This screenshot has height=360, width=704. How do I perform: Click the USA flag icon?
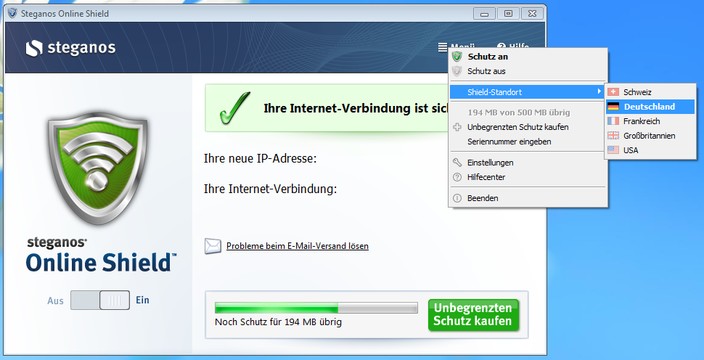(x=613, y=150)
